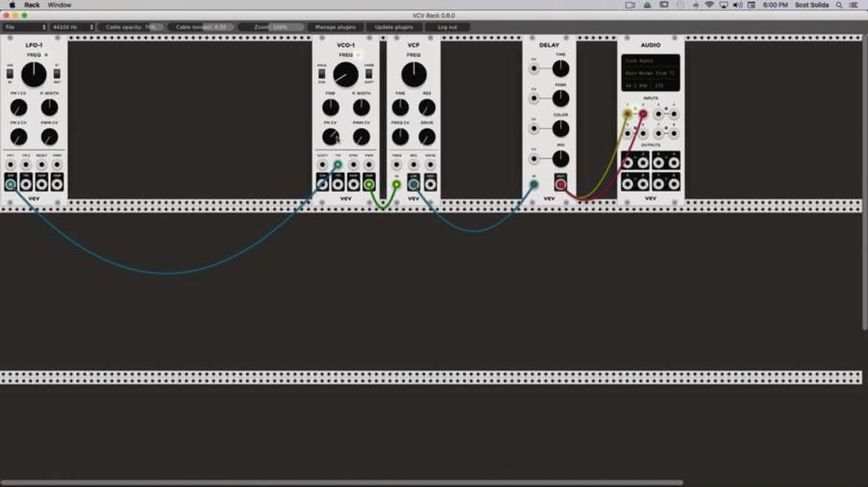This screenshot has width=868, height=487.
Task: Click the horizontal scrollbar at the bottom
Action: 341,483
